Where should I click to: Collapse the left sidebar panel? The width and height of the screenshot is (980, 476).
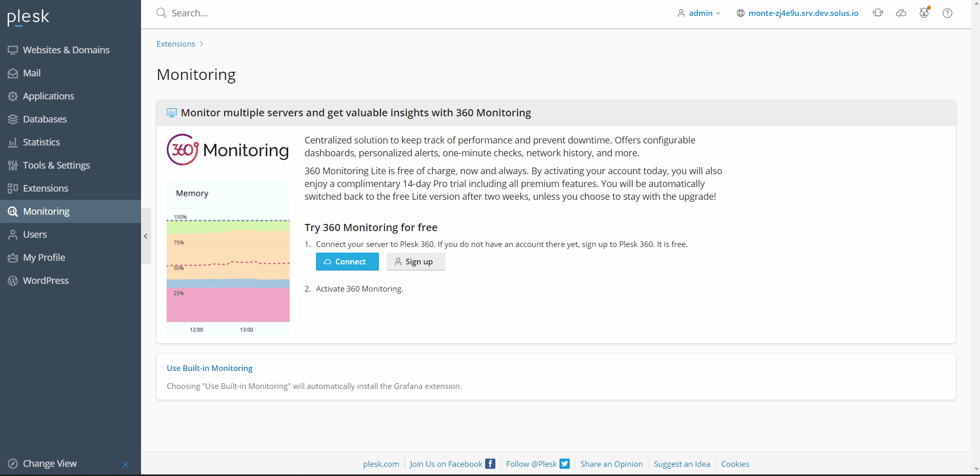click(146, 236)
